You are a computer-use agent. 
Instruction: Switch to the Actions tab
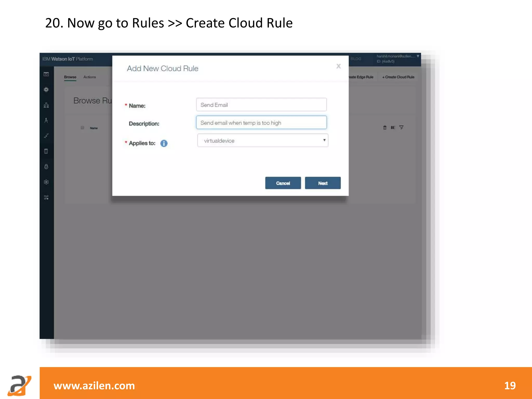(90, 77)
